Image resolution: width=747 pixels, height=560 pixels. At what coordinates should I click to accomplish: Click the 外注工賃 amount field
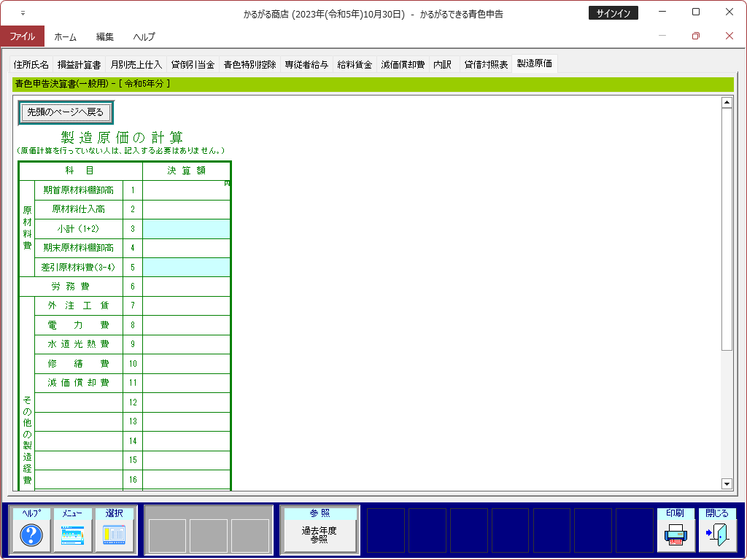point(186,306)
